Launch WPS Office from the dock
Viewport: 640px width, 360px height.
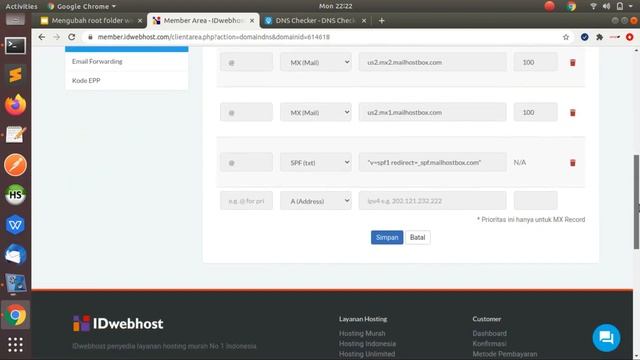coord(15,225)
